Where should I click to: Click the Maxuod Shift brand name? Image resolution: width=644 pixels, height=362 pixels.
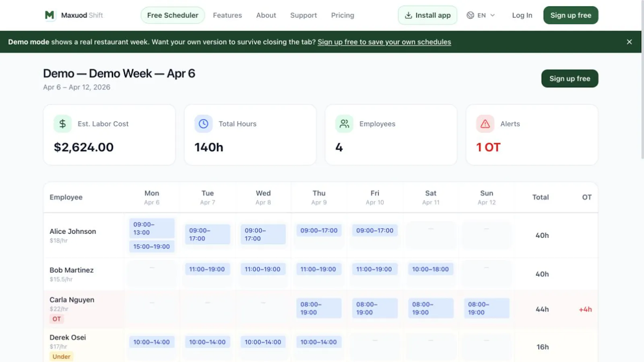82,15
